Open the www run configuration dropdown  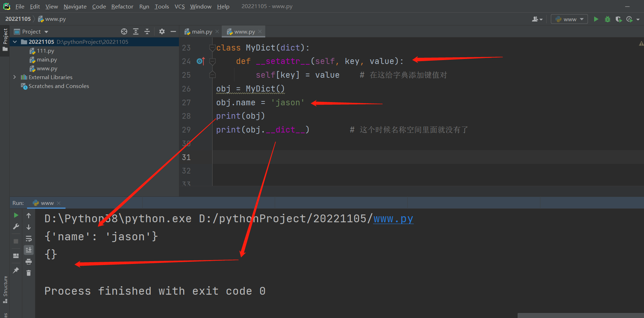point(569,19)
